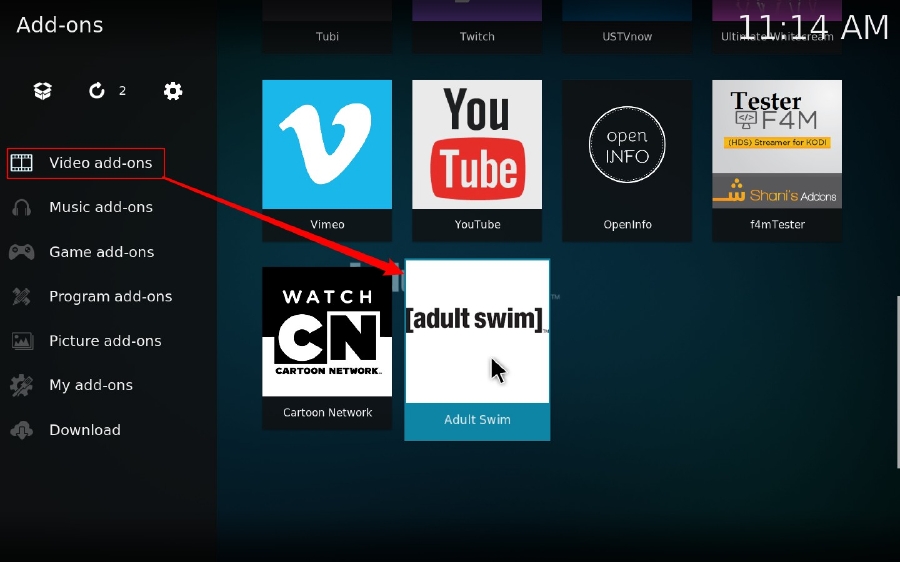Image resolution: width=900 pixels, height=562 pixels.
Task: Click the pending updates count 2
Action: [x=122, y=91]
